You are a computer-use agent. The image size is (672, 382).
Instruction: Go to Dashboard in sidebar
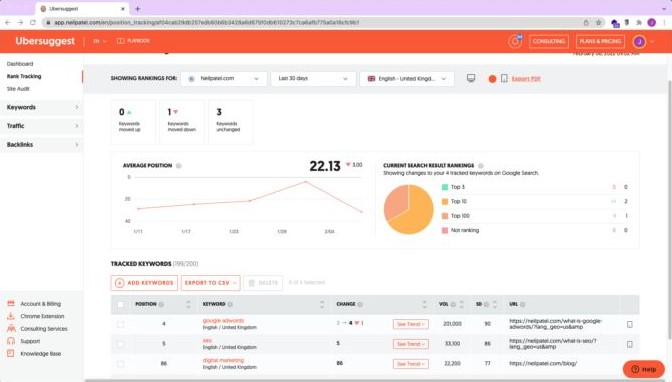point(20,64)
